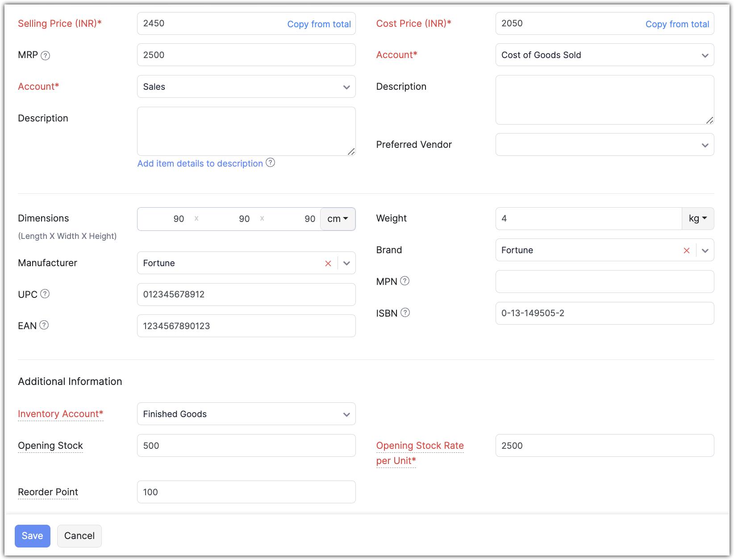Click the EAN help icon
The image size is (734, 560).
(44, 325)
